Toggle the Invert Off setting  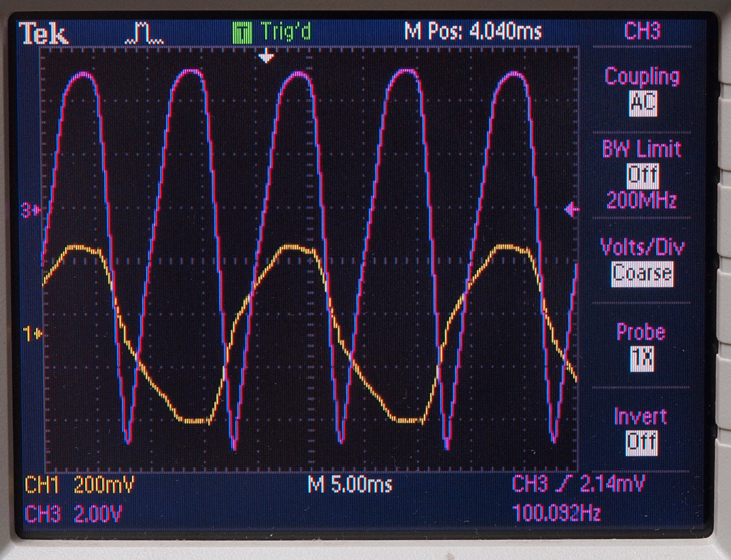[641, 443]
